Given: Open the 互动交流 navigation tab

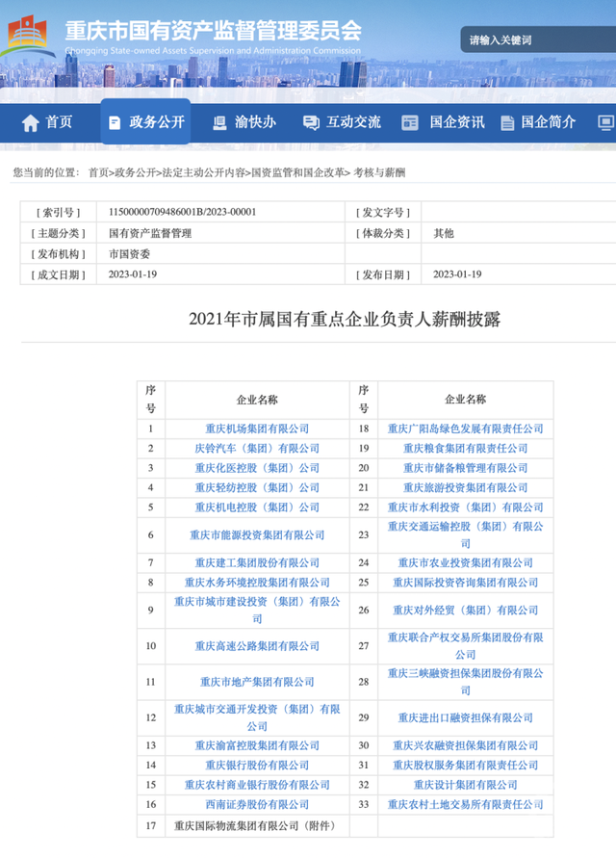Looking at the screenshot, I should [342, 122].
